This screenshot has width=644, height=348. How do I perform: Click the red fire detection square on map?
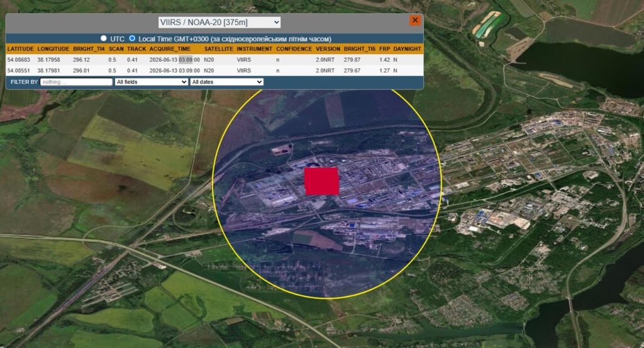coord(321,181)
